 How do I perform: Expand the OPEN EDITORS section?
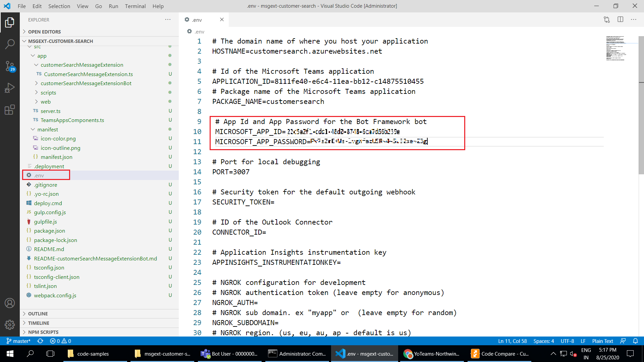coord(44,32)
